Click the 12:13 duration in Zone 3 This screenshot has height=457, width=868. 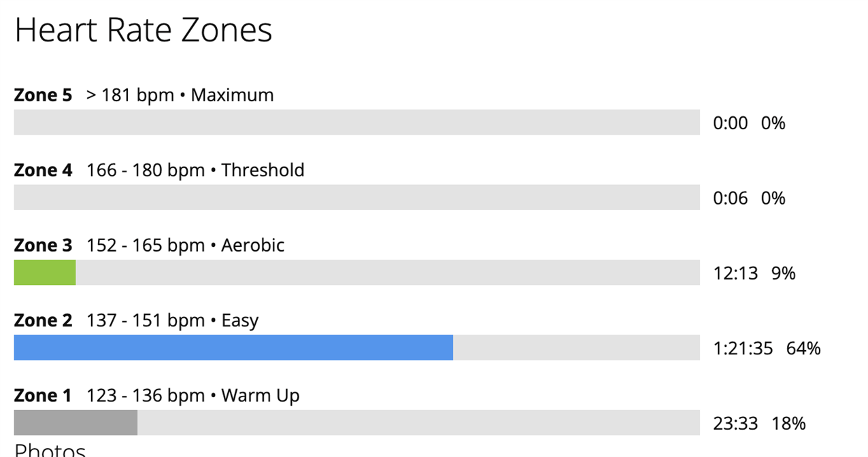point(735,273)
